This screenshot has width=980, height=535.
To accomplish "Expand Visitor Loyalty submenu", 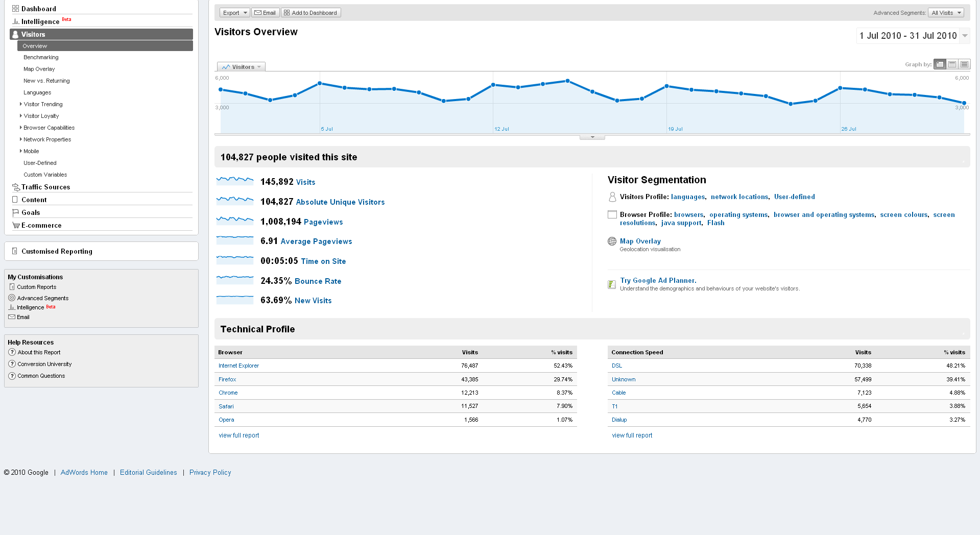I will tap(21, 116).
